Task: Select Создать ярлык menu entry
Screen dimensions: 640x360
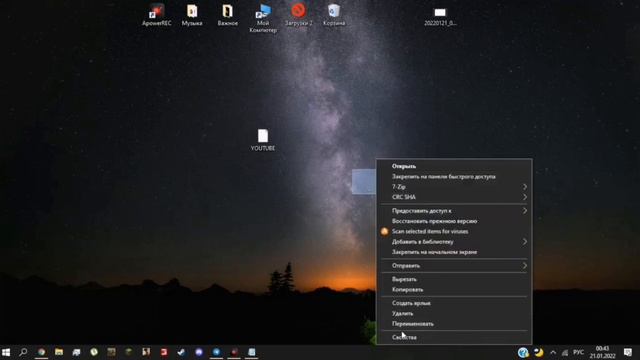Action: coord(454,303)
